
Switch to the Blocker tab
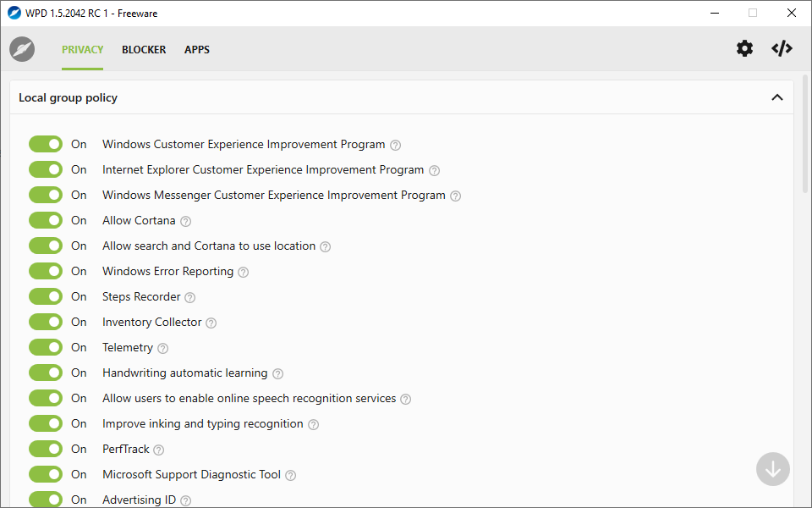tap(144, 50)
